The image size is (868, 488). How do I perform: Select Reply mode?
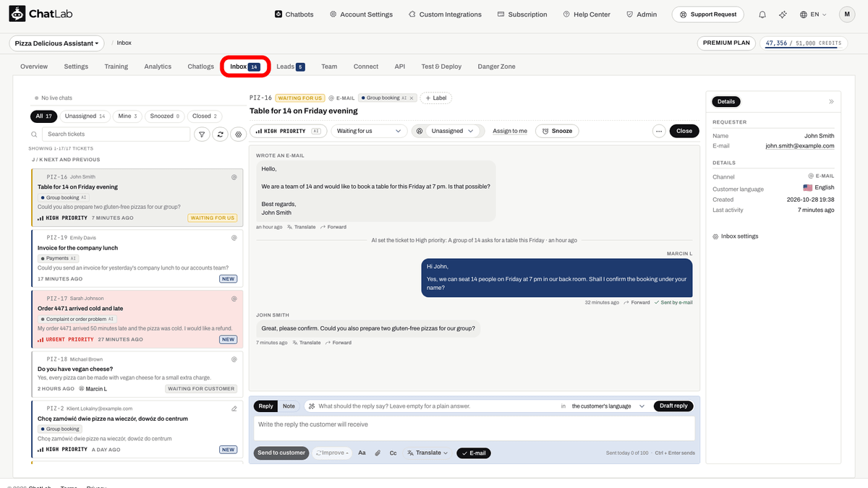(265, 406)
